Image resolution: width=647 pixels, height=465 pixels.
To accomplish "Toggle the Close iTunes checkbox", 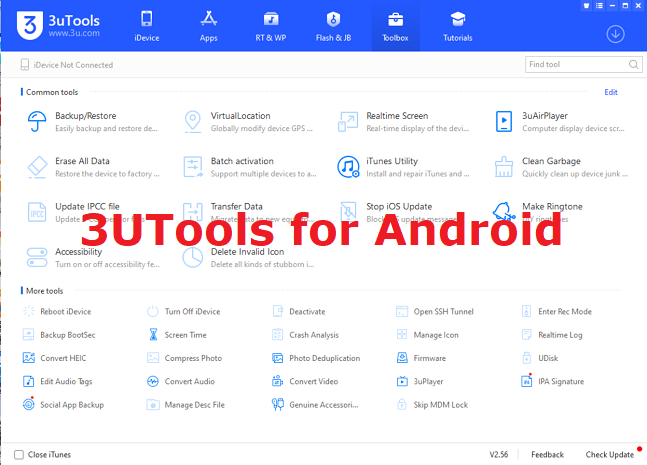I will tap(19, 455).
